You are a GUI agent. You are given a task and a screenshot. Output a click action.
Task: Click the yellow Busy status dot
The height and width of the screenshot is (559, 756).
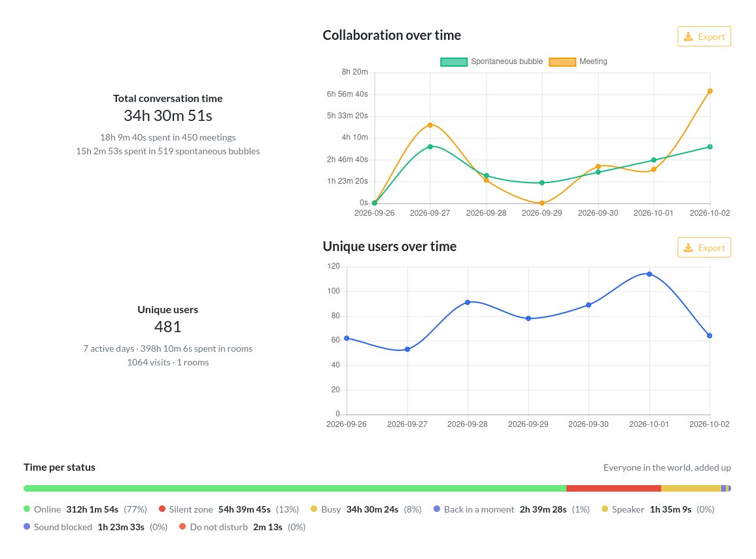coord(314,509)
